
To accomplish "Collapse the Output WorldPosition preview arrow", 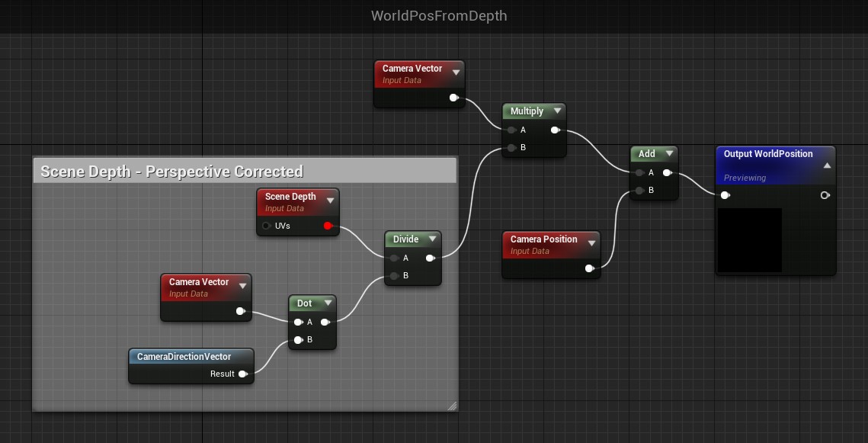I will (x=827, y=165).
